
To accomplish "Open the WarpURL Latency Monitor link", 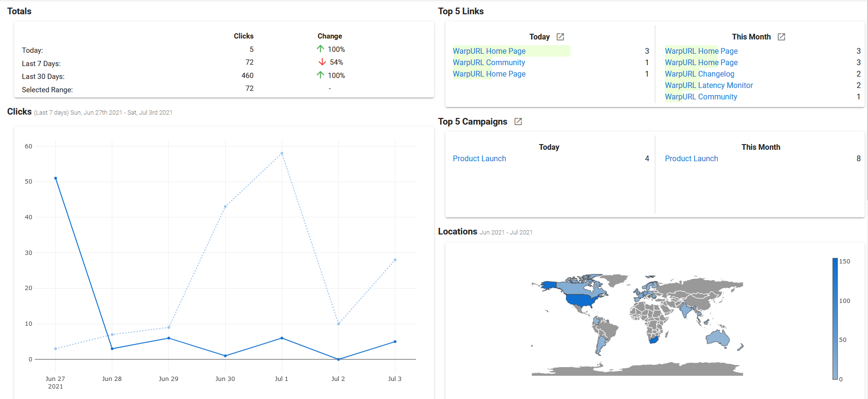I will (709, 85).
